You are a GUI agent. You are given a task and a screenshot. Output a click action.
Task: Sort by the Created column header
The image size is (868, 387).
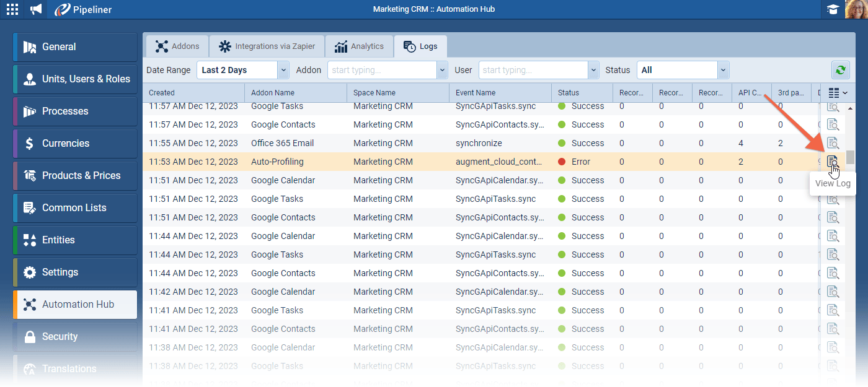click(193, 93)
